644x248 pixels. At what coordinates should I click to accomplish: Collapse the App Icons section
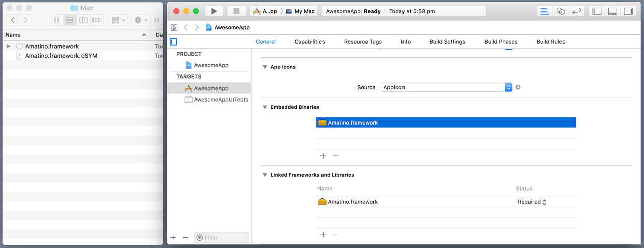(x=265, y=67)
